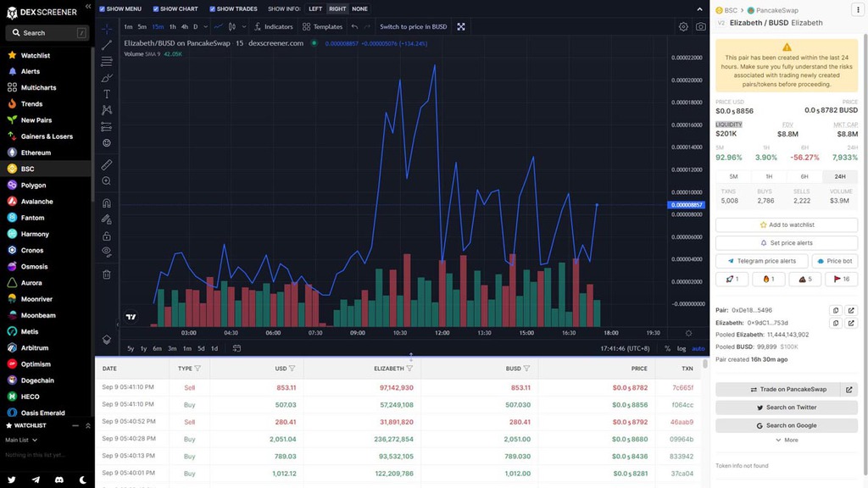The width and height of the screenshot is (868, 488).
Task: Set Show Info to LEFT
Action: 315,8
